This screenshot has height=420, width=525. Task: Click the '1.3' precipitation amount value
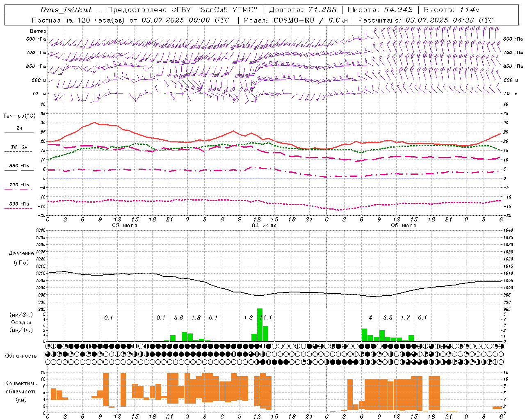tap(248, 318)
